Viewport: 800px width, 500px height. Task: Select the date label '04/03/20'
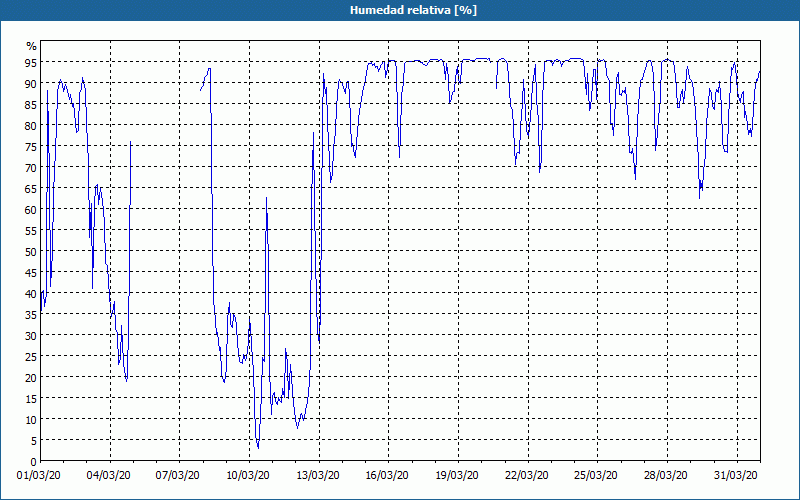point(108,476)
